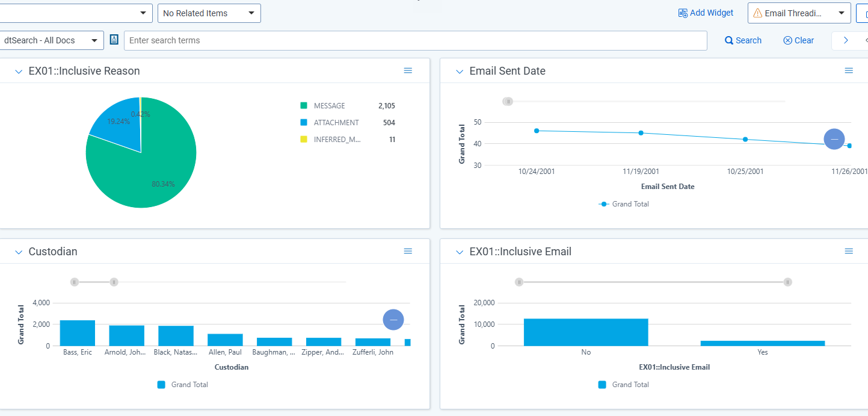Image resolution: width=868 pixels, height=416 pixels.
Task: Click the No bar in Inclusive Email chart
Action: tap(586, 332)
